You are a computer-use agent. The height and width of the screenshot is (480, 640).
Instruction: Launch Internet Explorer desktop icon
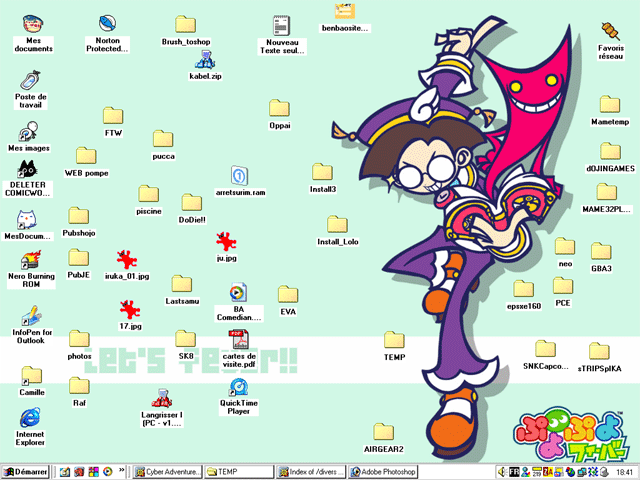coord(30,418)
